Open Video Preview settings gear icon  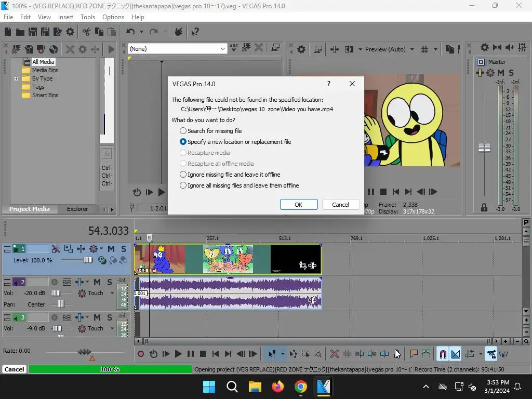301,49
